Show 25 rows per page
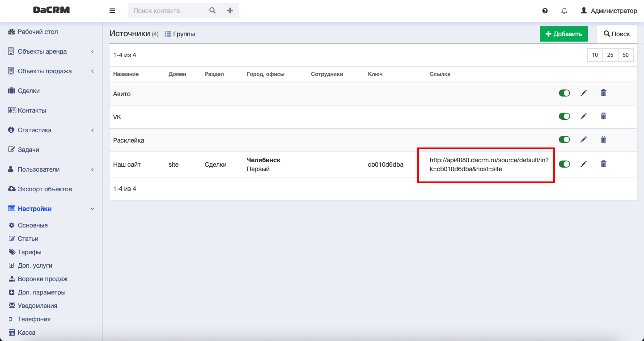Viewport: 644px width, 341px height. (x=610, y=55)
